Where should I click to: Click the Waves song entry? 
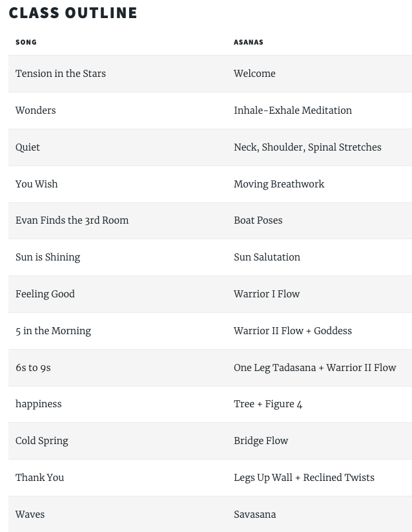tap(30, 515)
